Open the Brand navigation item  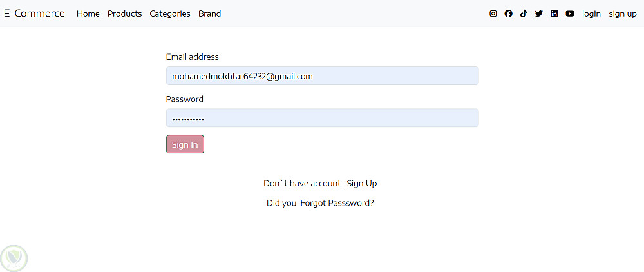point(209,14)
